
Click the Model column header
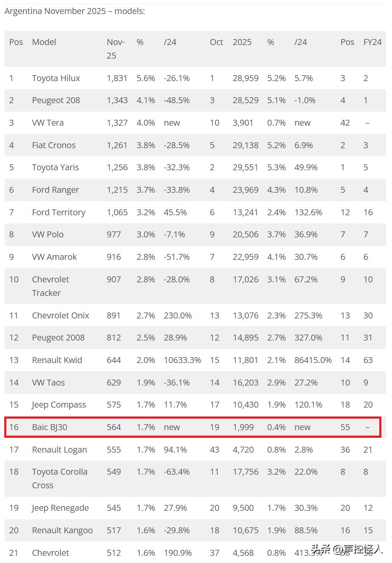[x=44, y=42]
